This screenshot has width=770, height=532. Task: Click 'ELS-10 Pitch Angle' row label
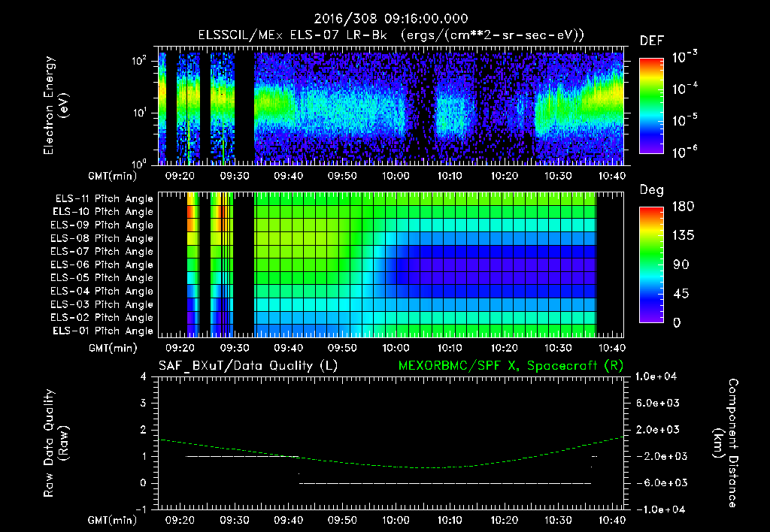point(103,212)
